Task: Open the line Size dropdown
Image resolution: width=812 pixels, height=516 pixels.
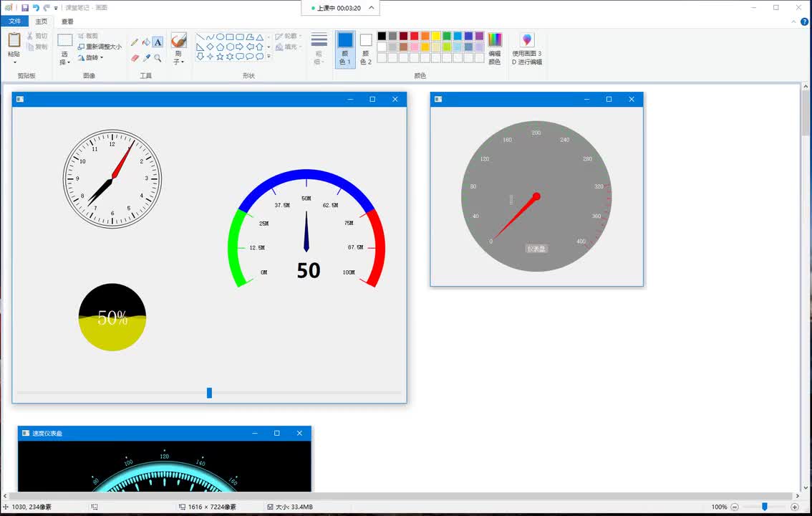Action: click(319, 49)
